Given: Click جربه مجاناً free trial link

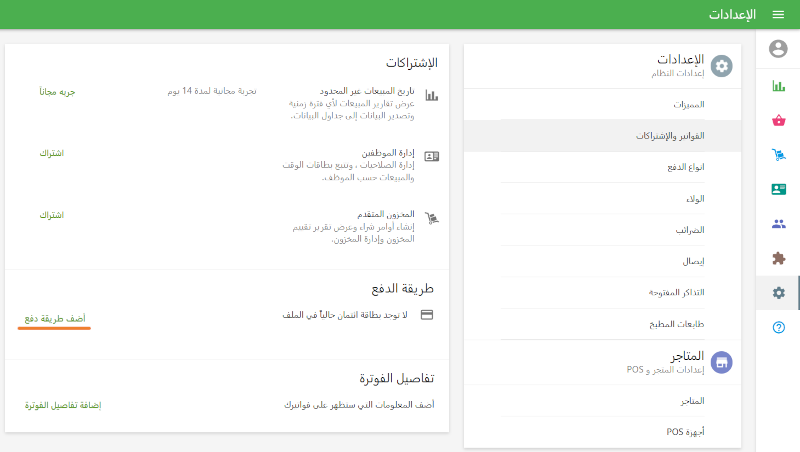Looking at the screenshot, I should pos(57,92).
